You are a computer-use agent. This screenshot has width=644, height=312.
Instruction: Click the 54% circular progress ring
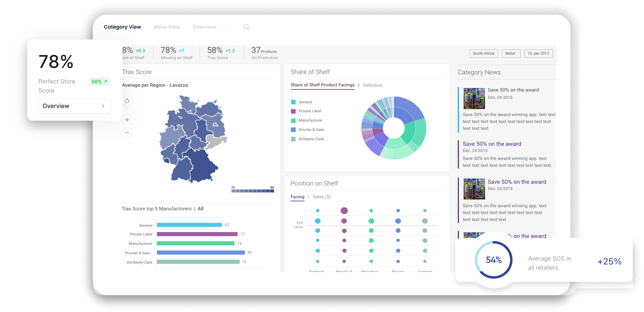click(x=493, y=260)
